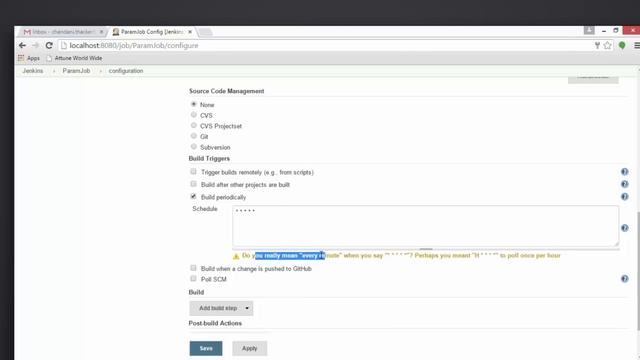The width and height of the screenshot is (640, 360).
Task: Open help for Trigger builds remotely
Action: tap(624, 172)
